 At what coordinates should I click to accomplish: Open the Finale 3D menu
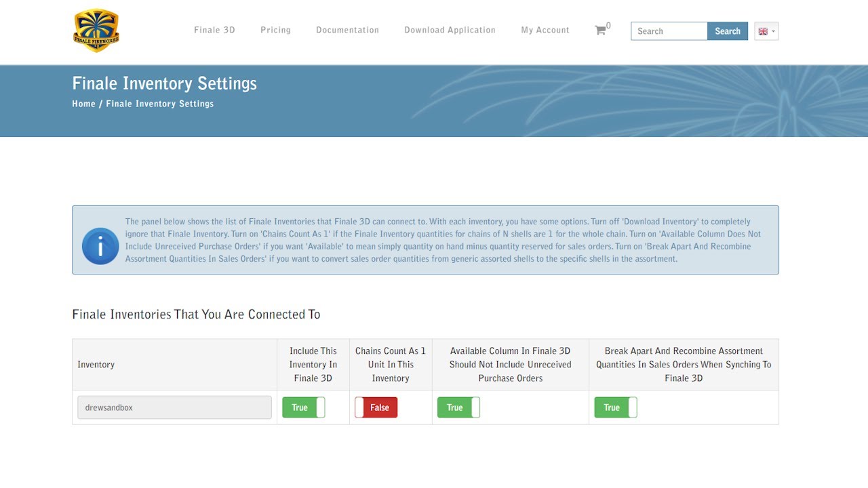(x=214, y=30)
